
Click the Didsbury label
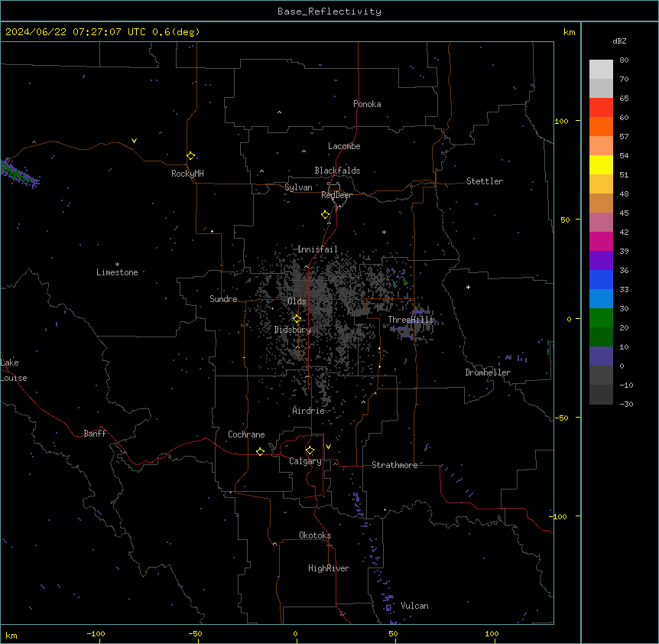tap(293, 330)
